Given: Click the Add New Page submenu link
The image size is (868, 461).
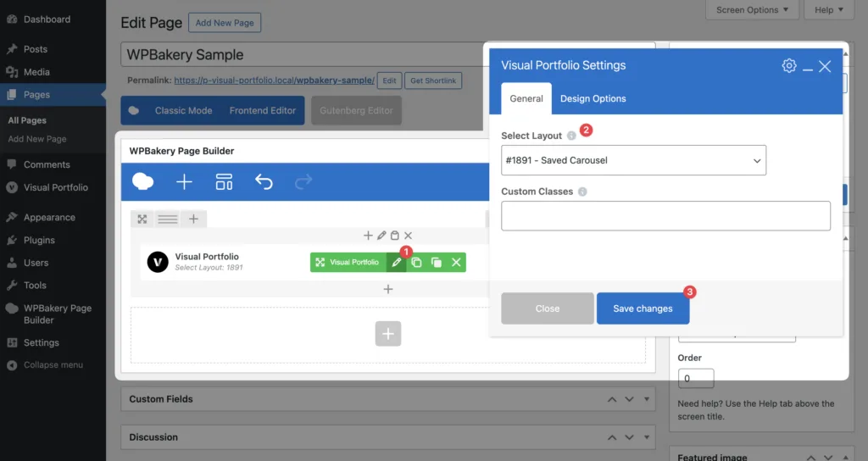Looking at the screenshot, I should [37, 139].
